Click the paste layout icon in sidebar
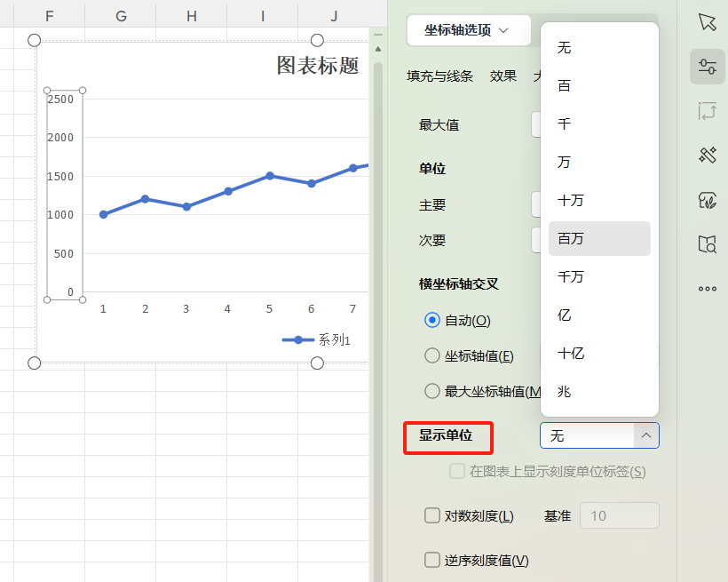Viewport: 728px width, 582px height. click(708, 111)
